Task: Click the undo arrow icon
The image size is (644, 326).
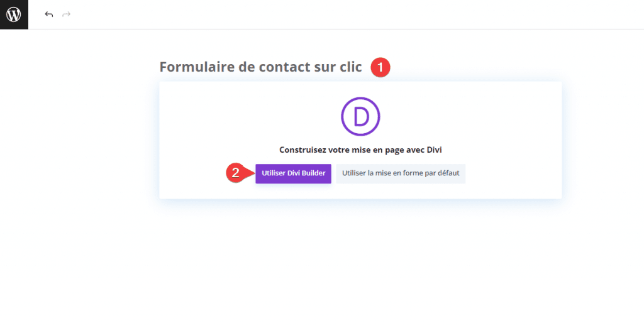Action: coord(49,14)
